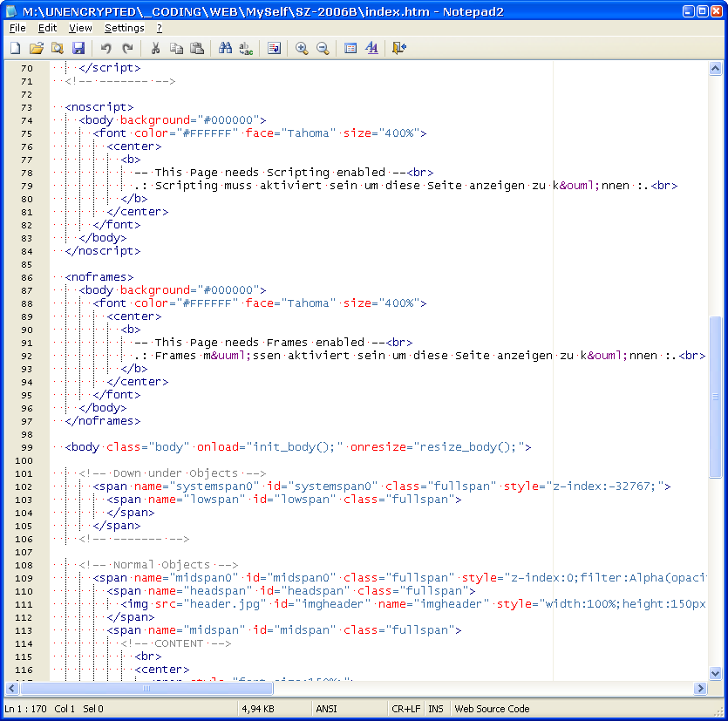Screen dimensions: 728x721
Task: Click the "CONTENT" comment line
Action: pyautogui.click(x=176, y=643)
